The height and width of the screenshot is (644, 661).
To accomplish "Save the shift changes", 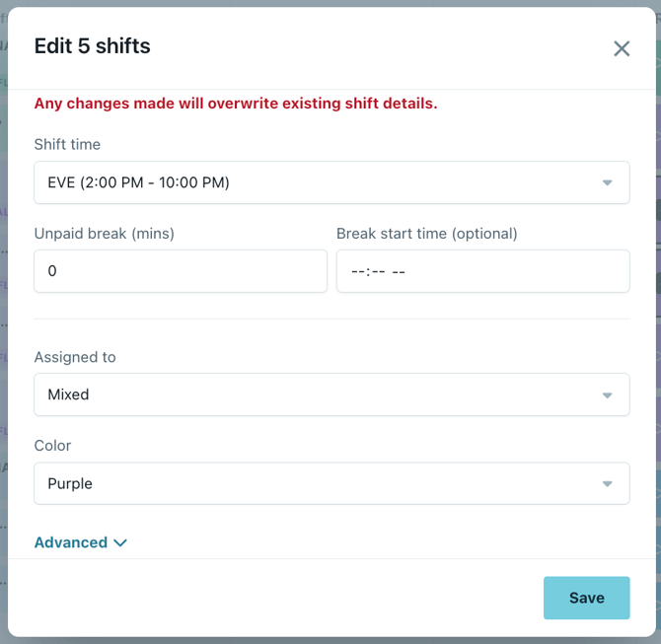I will point(586,598).
